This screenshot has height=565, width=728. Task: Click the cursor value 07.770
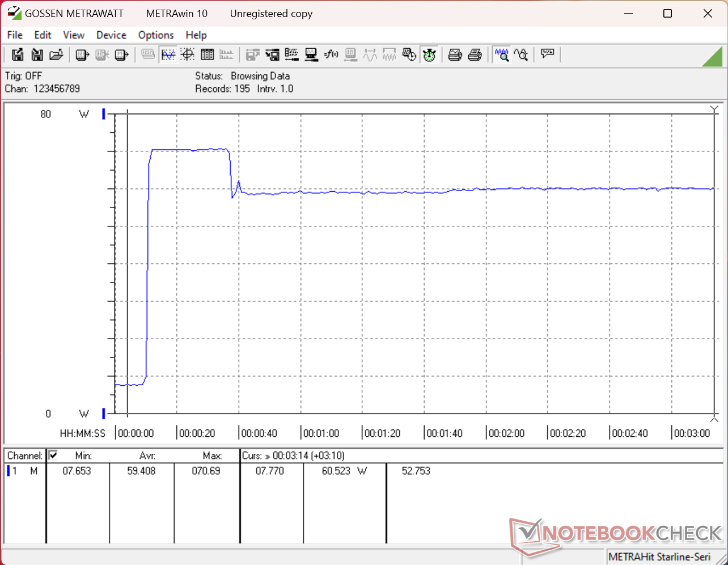(x=270, y=471)
